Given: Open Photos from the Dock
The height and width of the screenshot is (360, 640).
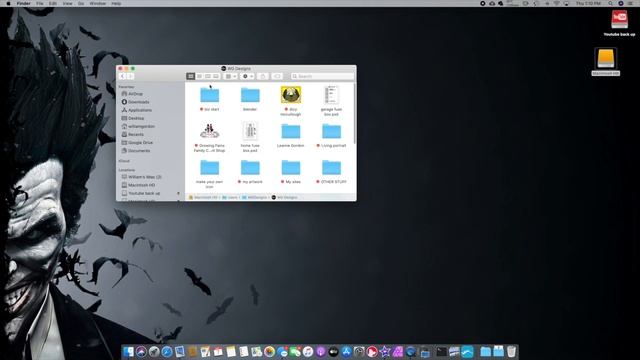Looking at the screenshot, I should click(x=269, y=351).
